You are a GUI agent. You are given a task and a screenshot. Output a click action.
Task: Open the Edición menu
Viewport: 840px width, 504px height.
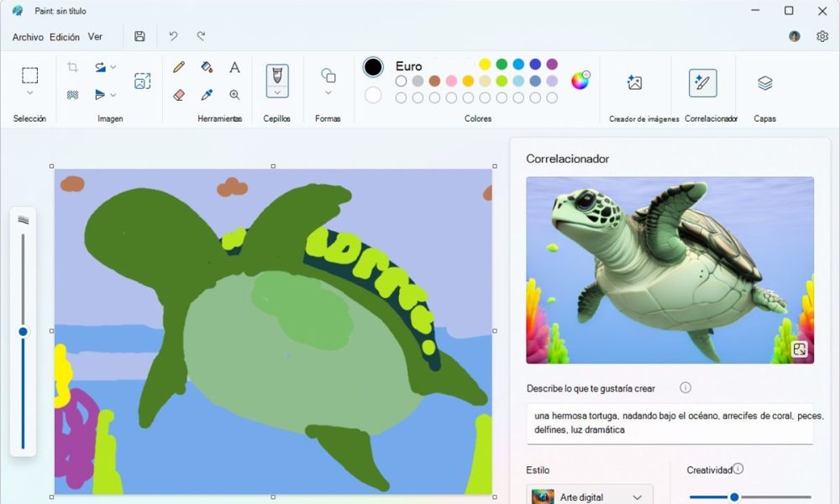point(63,37)
